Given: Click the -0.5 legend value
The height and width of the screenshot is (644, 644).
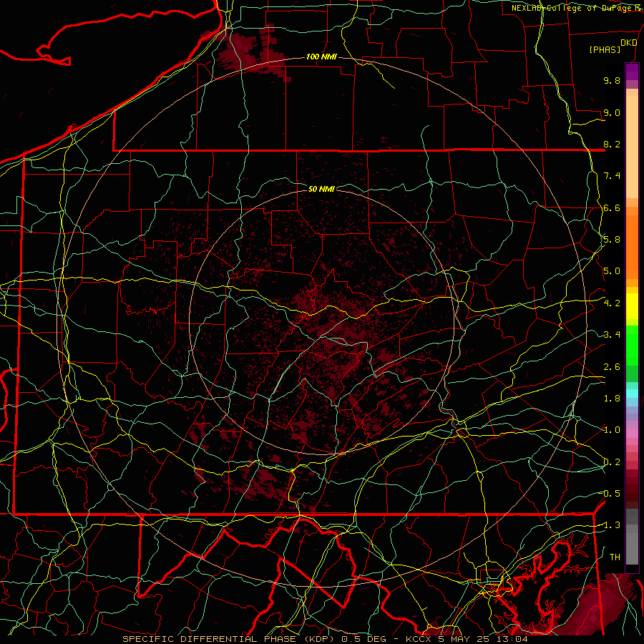Looking at the screenshot, I should pos(611,493).
